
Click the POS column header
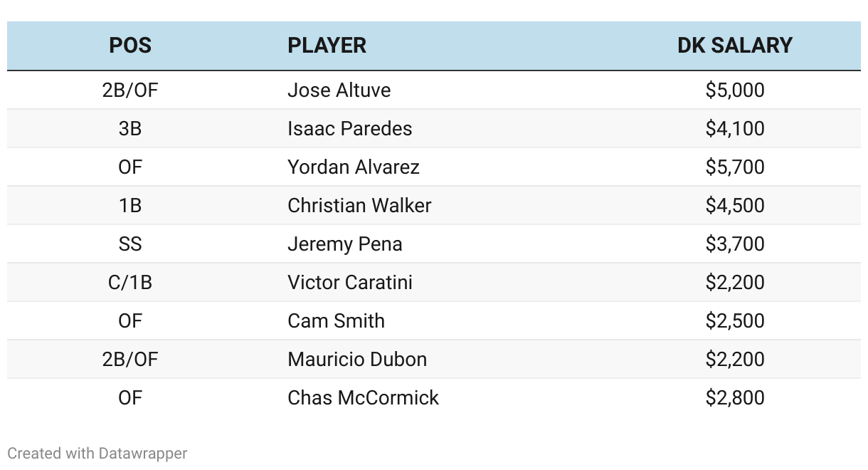[x=130, y=46]
